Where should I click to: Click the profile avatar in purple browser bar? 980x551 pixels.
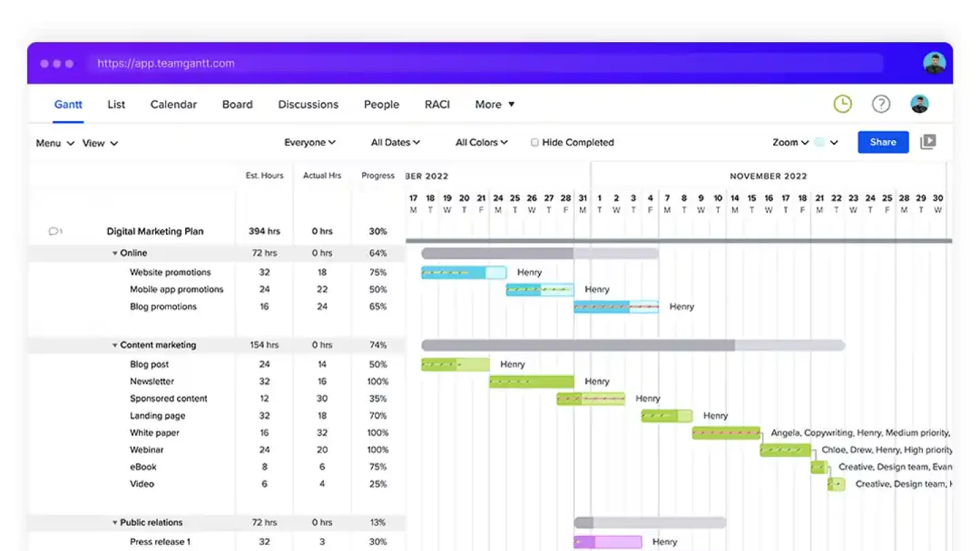[x=934, y=63]
